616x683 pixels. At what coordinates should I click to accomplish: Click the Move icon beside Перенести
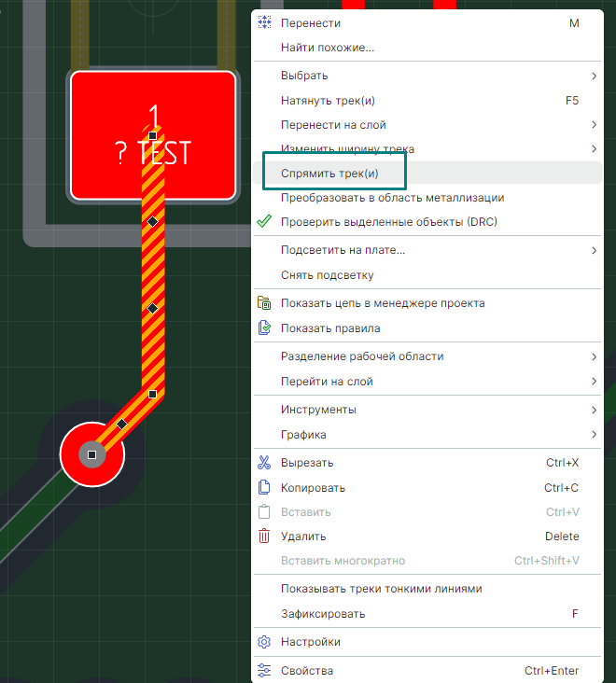click(x=264, y=23)
